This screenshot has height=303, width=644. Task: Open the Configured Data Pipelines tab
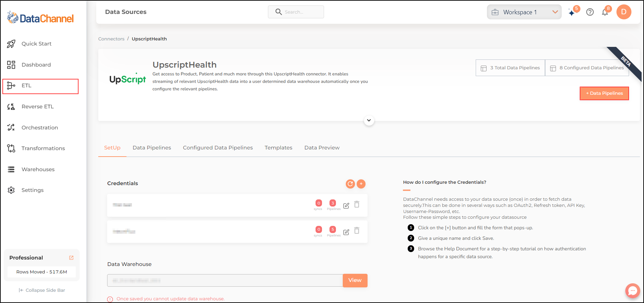point(218,148)
